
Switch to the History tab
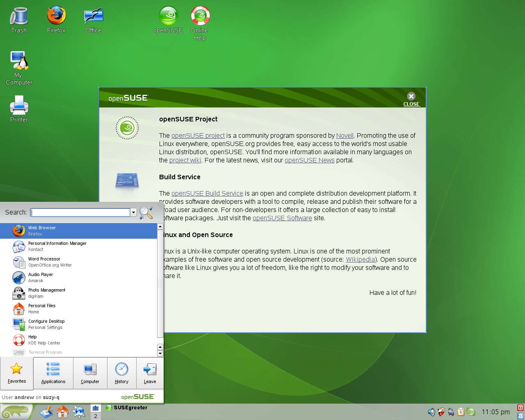coord(121,373)
